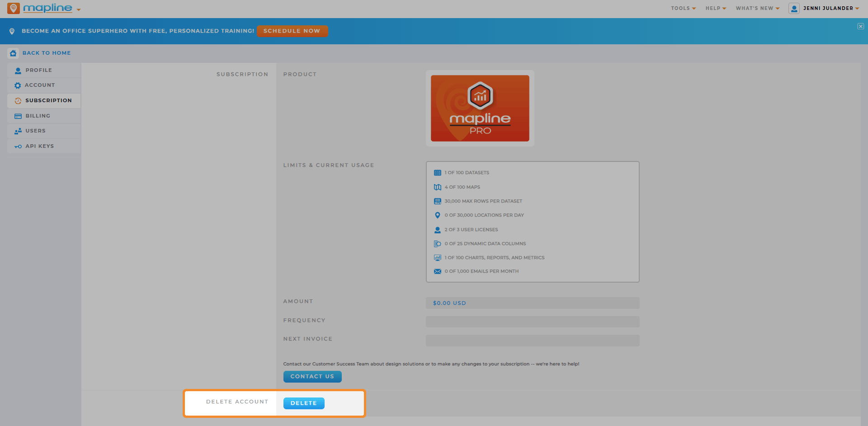Open the Jenni Julander user menu
The image size is (868, 426).
[831, 8]
